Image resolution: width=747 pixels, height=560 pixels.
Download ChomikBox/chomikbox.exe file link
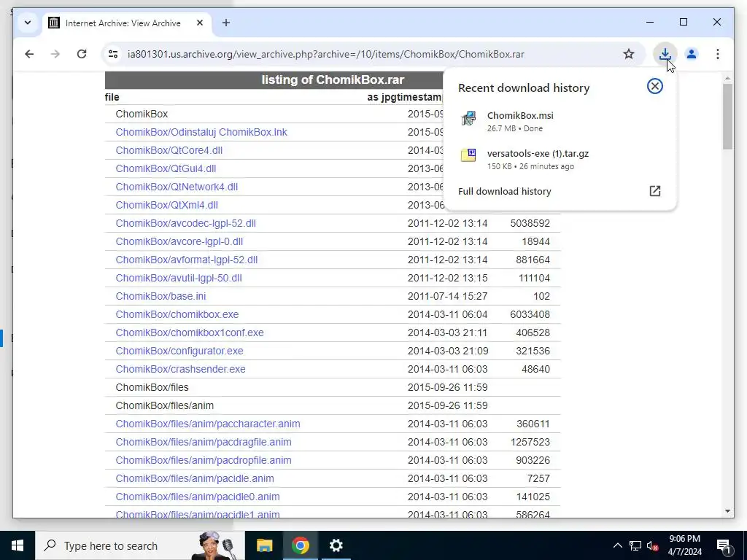point(177,314)
